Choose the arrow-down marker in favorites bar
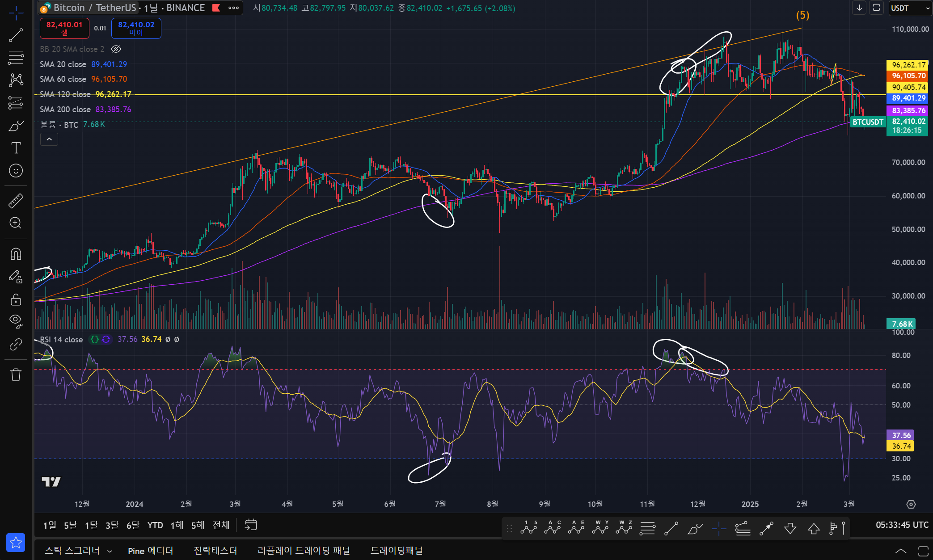Screen dimensions: 933x560 click(x=790, y=529)
